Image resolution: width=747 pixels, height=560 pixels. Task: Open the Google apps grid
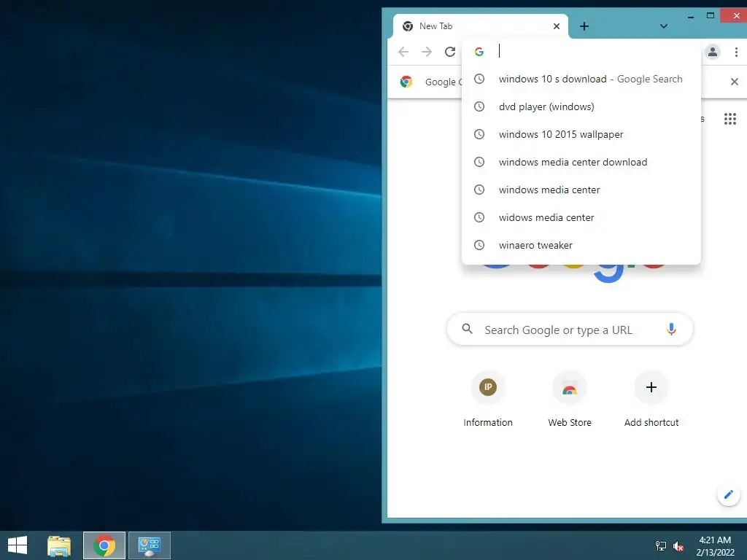pyautogui.click(x=729, y=119)
